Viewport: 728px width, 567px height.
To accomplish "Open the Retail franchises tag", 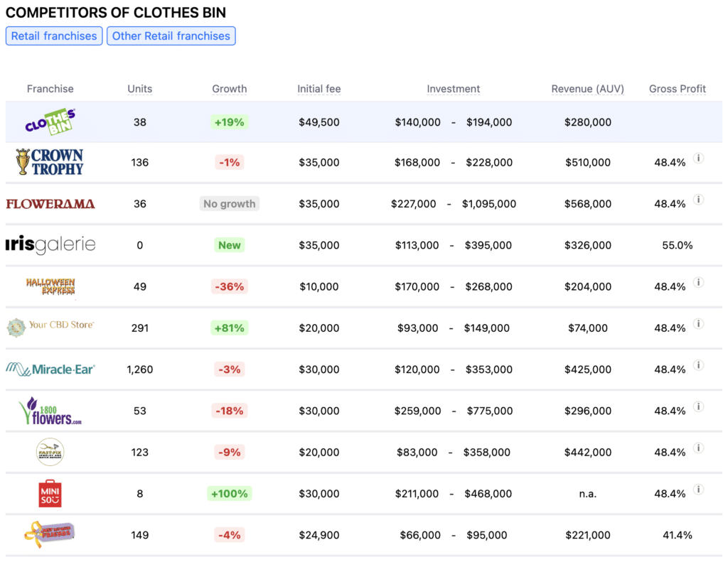I will pos(54,36).
